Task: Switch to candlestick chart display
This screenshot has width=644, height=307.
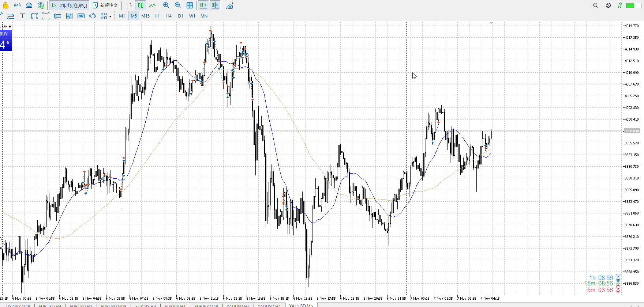Action: click(x=141, y=5)
